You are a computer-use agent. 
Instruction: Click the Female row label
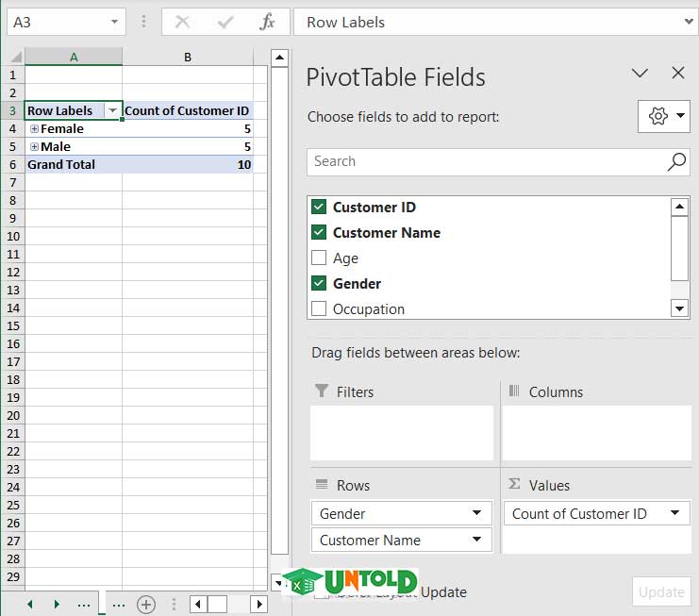62,129
